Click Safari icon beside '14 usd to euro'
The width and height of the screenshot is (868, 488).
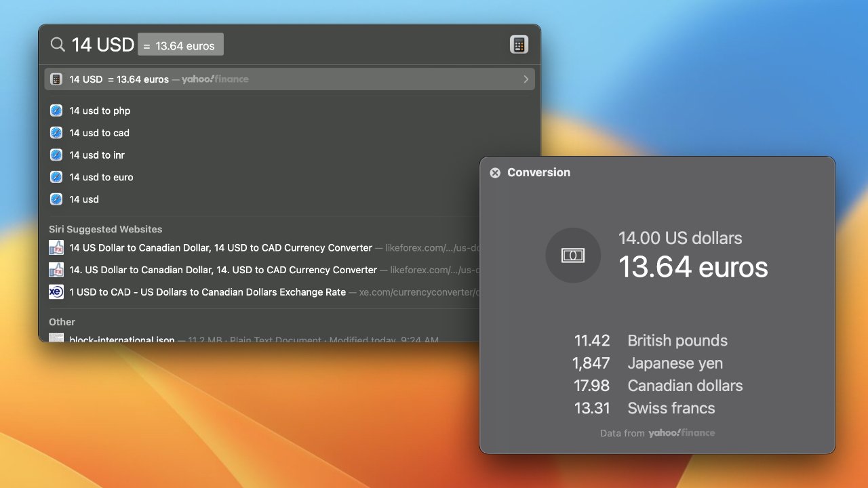[56, 177]
